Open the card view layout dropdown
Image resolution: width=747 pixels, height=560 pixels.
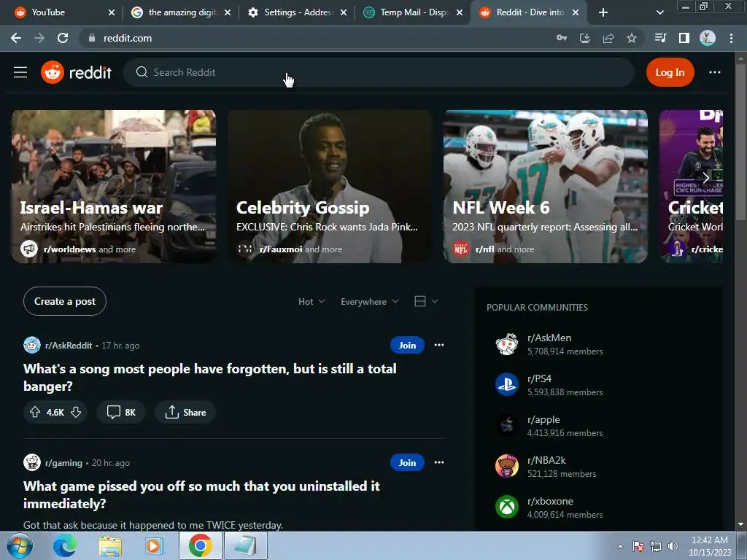pyautogui.click(x=426, y=301)
